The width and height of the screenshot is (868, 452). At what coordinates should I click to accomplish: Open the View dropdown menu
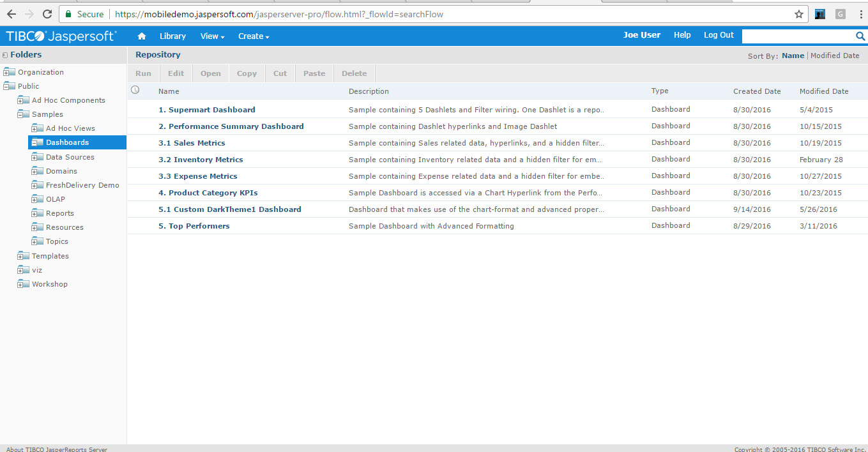(212, 36)
